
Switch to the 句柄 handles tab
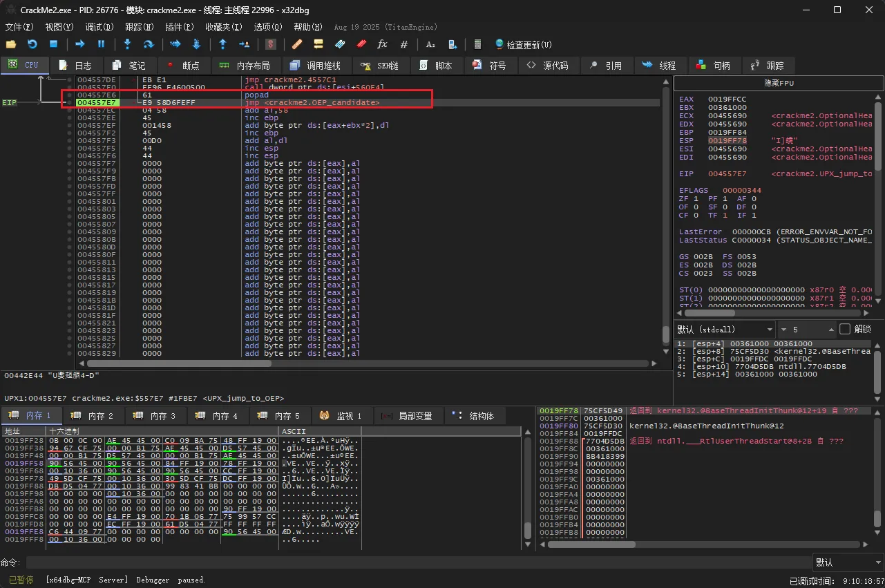(x=714, y=66)
